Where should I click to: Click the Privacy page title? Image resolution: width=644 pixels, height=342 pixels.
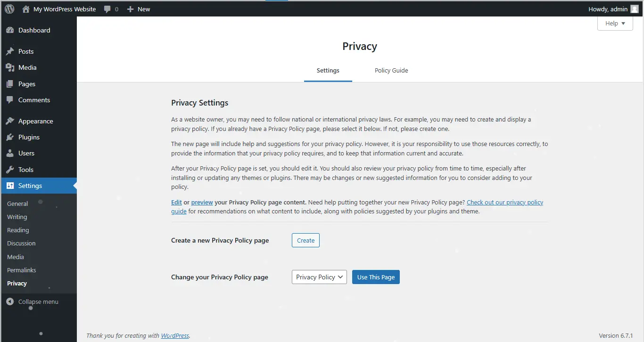360,46
